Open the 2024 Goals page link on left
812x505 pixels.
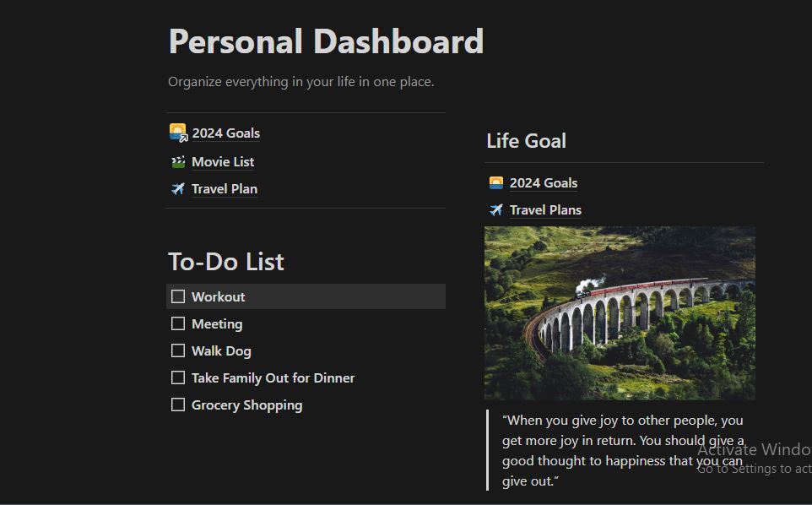[225, 133]
